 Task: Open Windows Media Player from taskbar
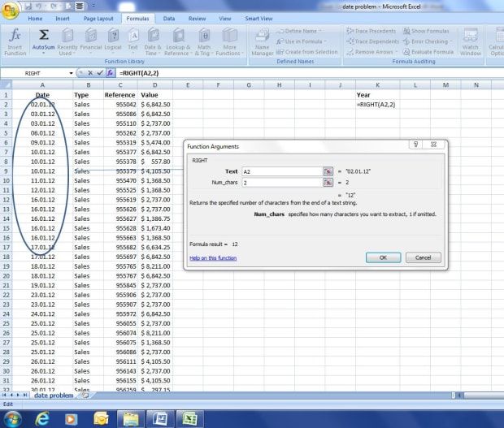tap(71, 419)
